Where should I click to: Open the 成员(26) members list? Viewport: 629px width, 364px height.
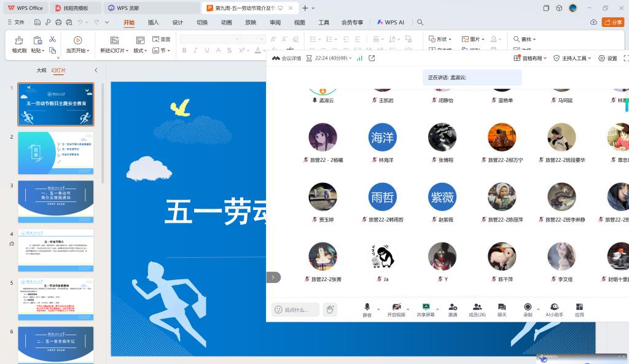pos(477,308)
